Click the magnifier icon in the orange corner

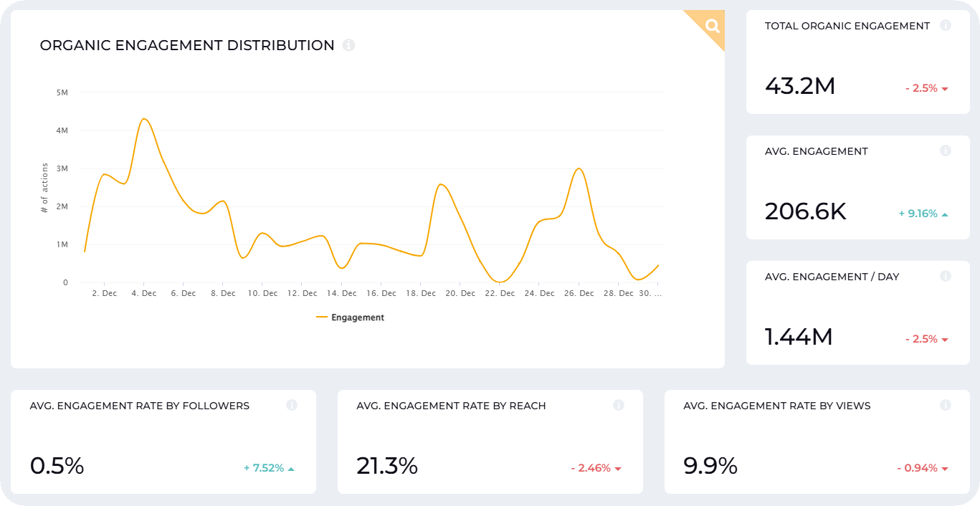(710, 26)
